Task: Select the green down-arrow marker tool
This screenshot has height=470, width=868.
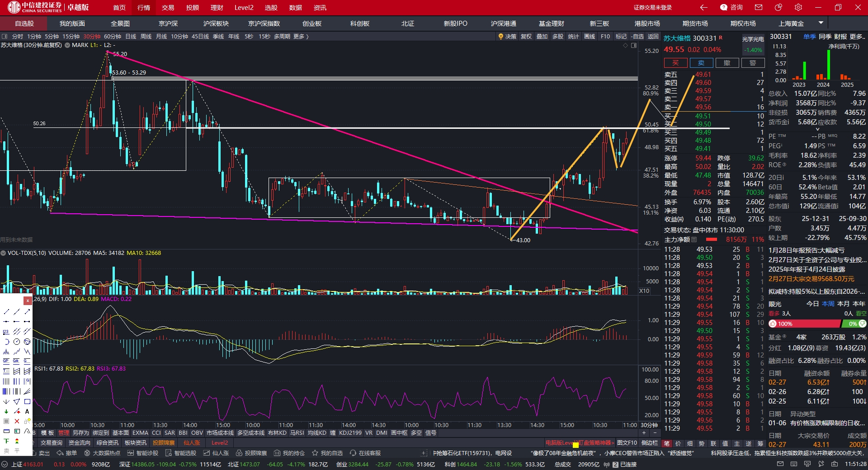Action: pos(6,411)
